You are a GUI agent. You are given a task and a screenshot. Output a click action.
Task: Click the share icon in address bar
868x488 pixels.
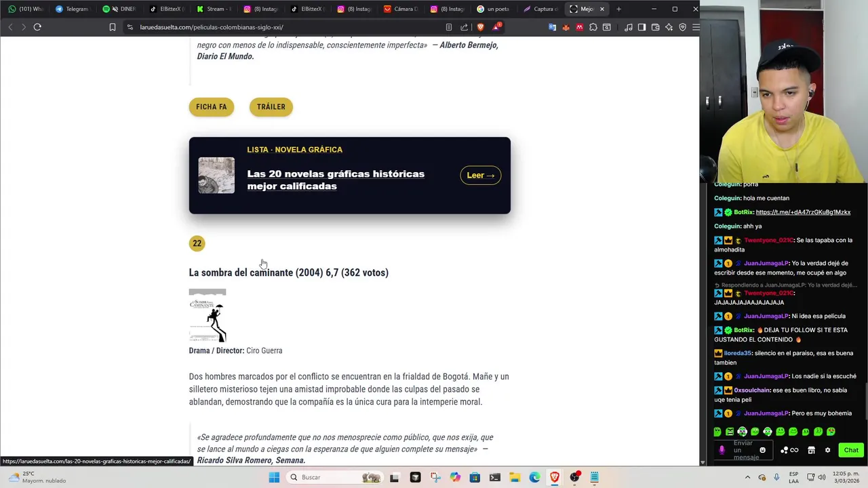[465, 27]
